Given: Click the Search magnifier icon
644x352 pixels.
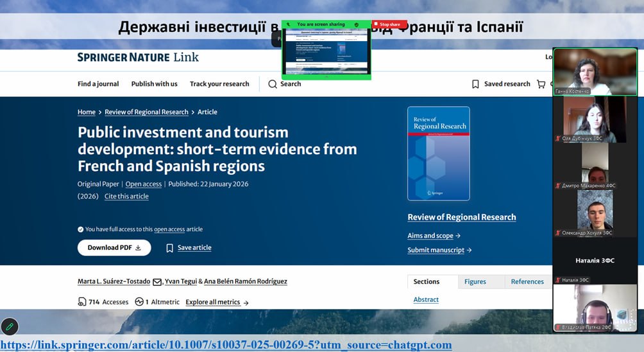Looking at the screenshot, I should [273, 84].
